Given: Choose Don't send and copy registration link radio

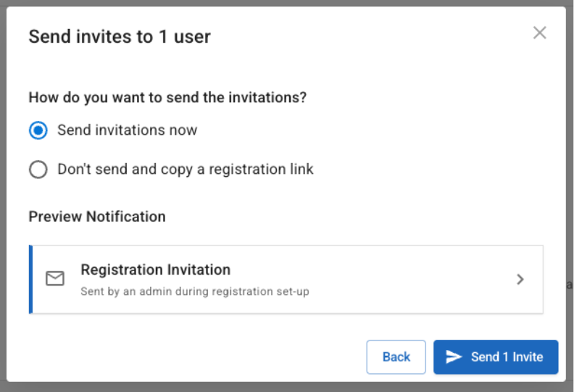Looking at the screenshot, I should click(x=38, y=170).
